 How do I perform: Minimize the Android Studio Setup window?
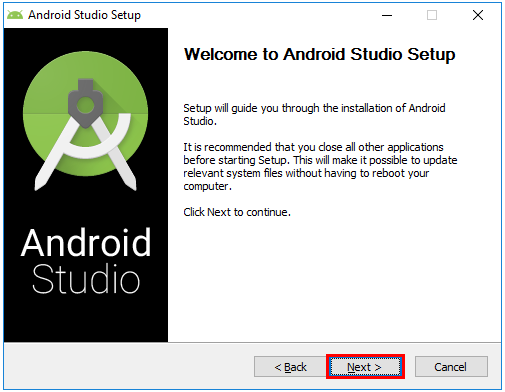[387, 15]
